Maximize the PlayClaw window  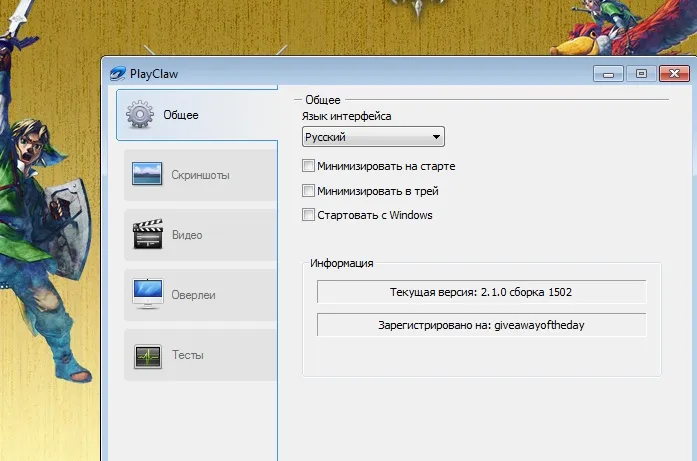(x=641, y=73)
